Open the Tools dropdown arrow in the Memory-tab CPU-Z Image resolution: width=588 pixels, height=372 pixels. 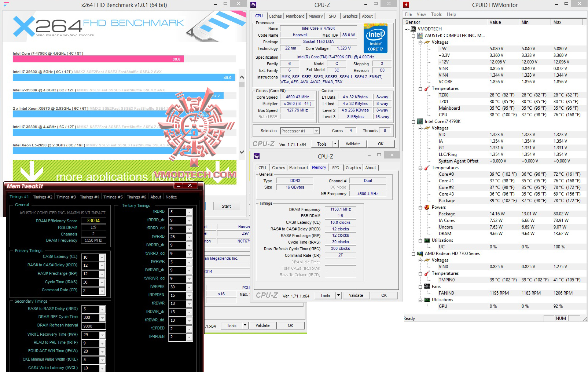pyautogui.click(x=338, y=295)
